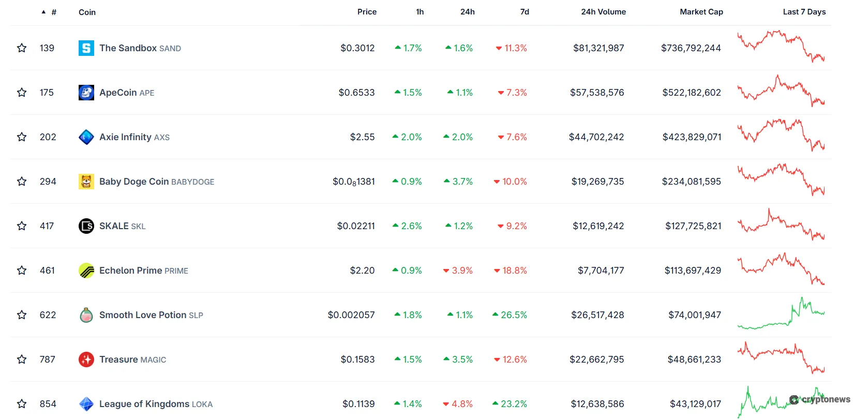
Task: Open the SKALE SKL coin link
Action: point(123,226)
